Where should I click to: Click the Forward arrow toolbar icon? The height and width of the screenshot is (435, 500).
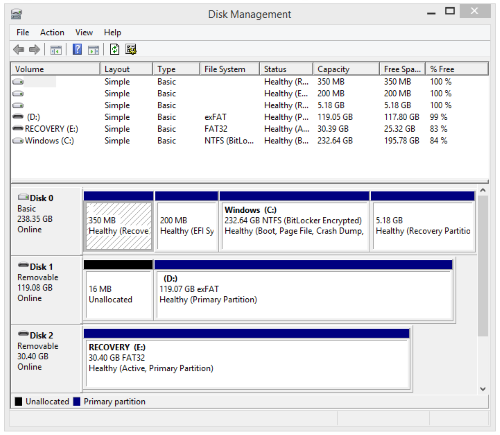[34, 50]
